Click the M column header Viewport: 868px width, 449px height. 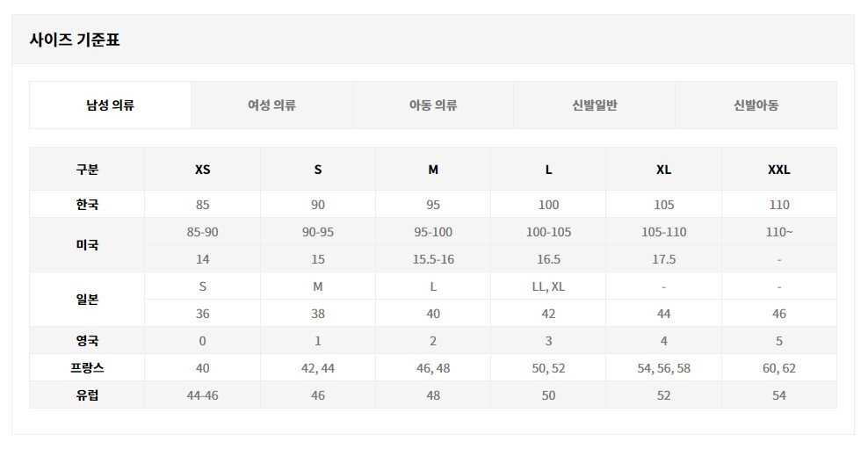click(x=433, y=170)
